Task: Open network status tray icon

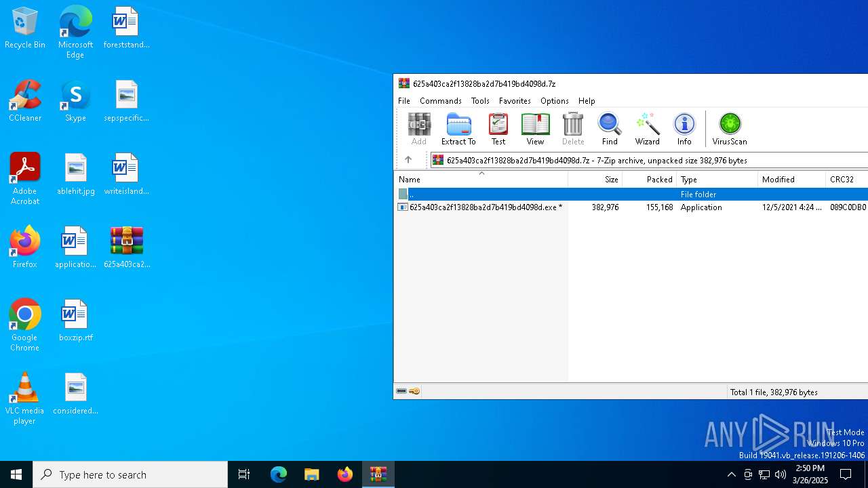Action: point(764,474)
